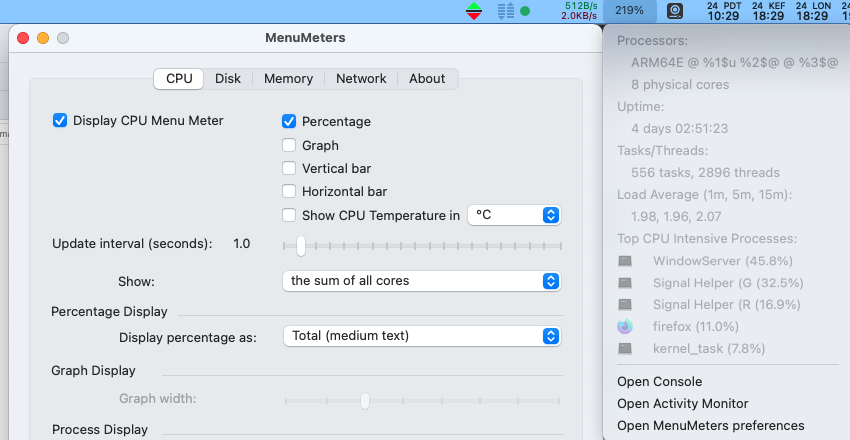Switch to the Network tab
Viewport: 850px width, 440px height.
[361, 79]
